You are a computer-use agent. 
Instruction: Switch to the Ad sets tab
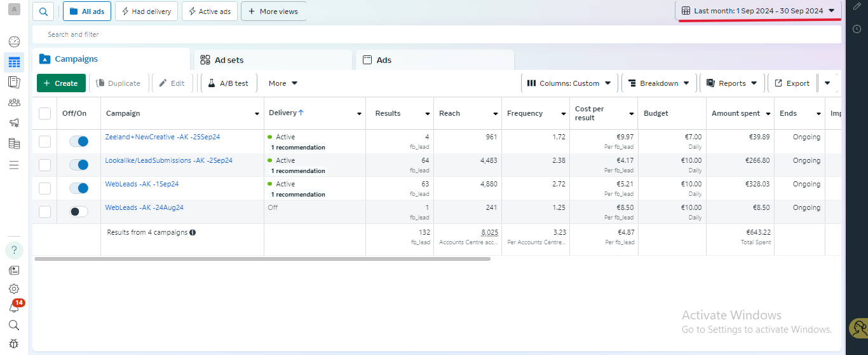[229, 60]
